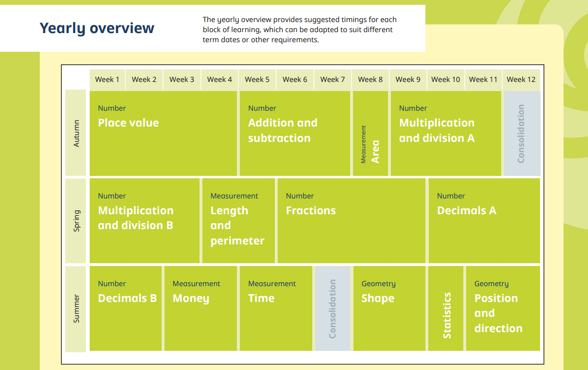
Task: Select the "Addition and subtraction" block
Action: 295,133
